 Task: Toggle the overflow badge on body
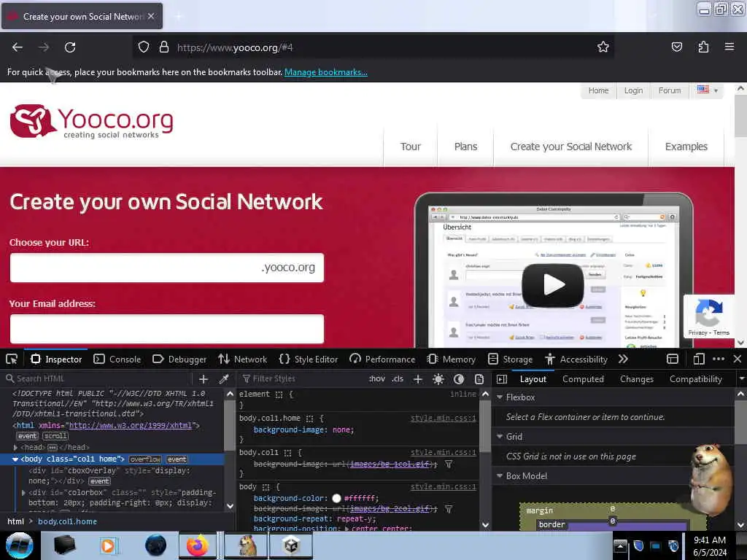[x=145, y=459]
